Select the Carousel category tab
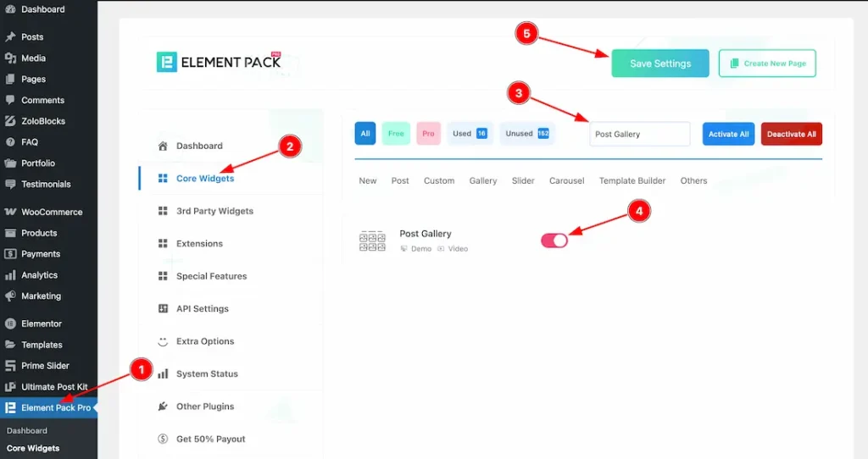Viewport: 868px width, 459px height. (x=567, y=181)
